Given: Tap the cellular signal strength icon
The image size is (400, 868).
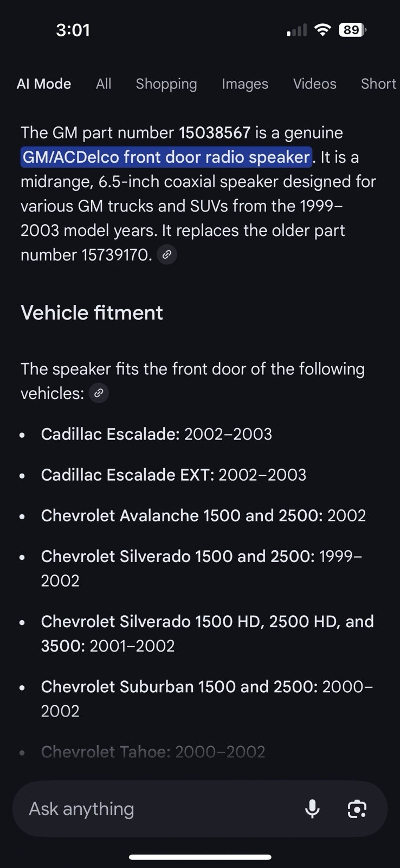Looking at the screenshot, I should pos(296,30).
